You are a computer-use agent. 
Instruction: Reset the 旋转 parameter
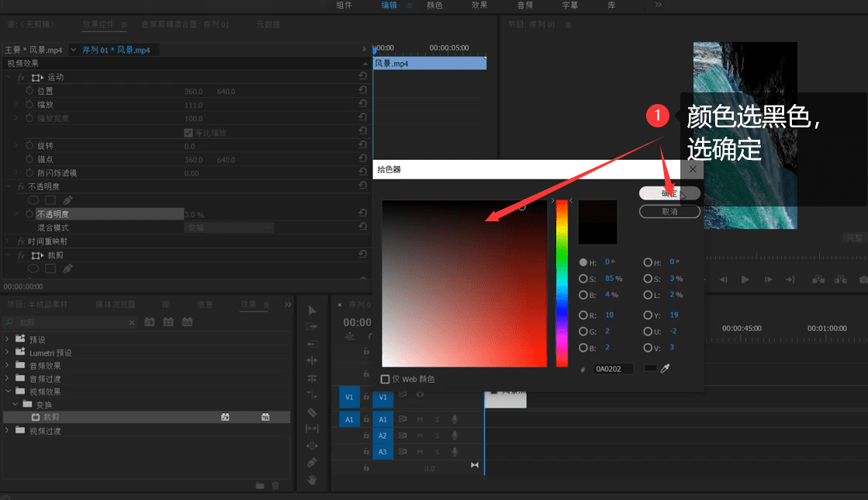click(362, 144)
